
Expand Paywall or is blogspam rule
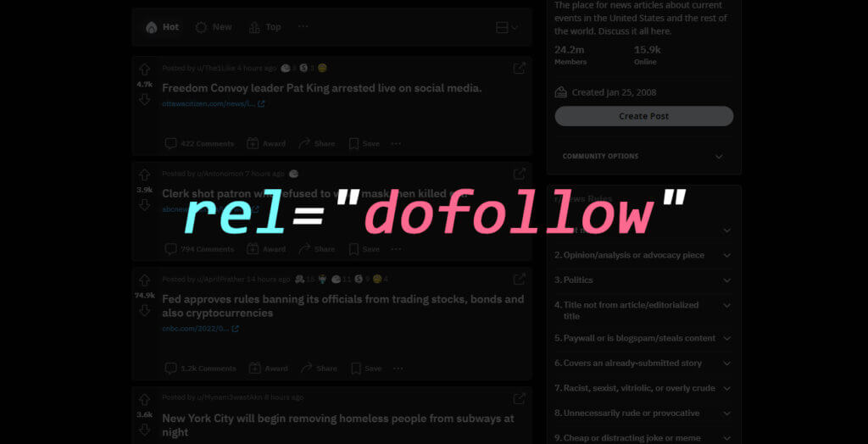[643, 338]
